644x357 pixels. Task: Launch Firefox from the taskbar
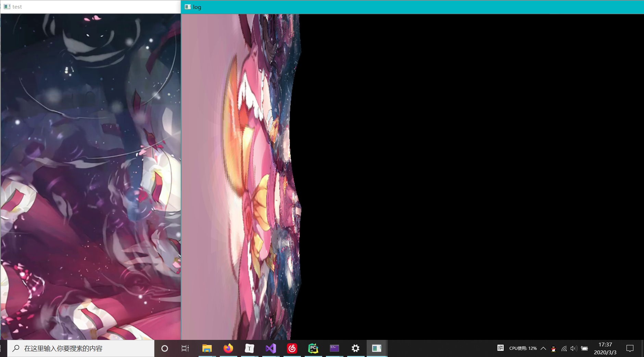pos(228,348)
